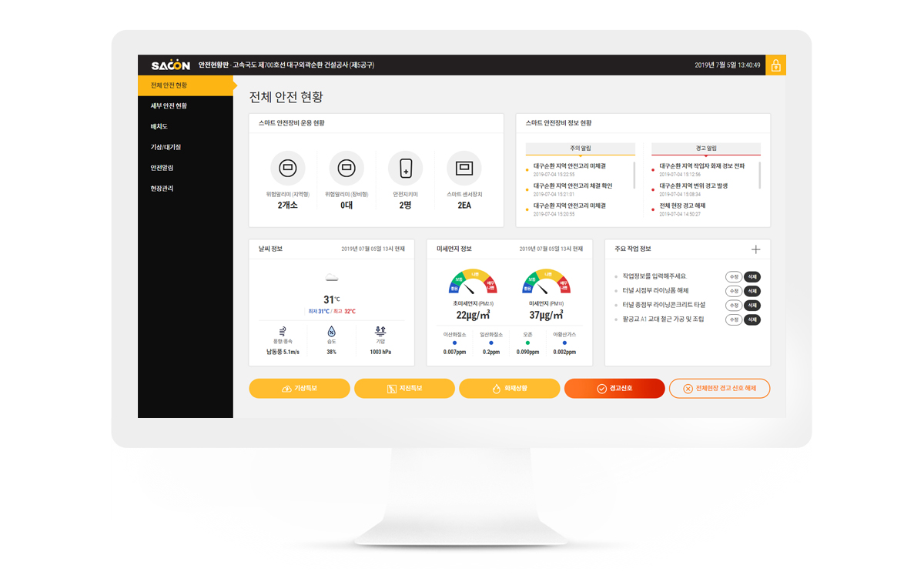Click the 지진특보 button
This screenshot has height=585, width=924.
tap(404, 389)
